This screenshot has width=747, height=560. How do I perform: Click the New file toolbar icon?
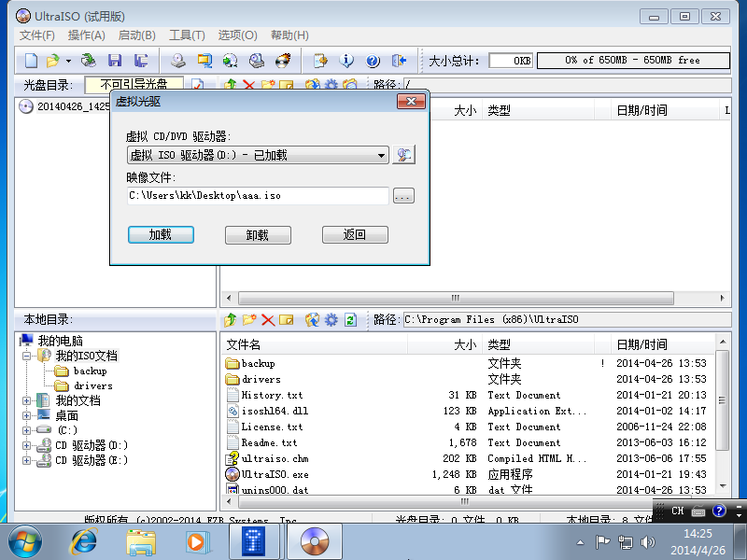(x=31, y=61)
